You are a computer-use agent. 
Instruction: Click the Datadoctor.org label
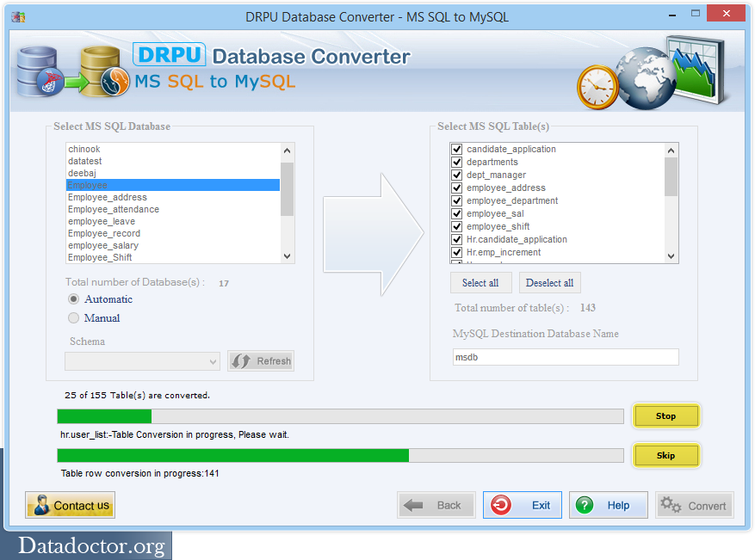coord(91,545)
